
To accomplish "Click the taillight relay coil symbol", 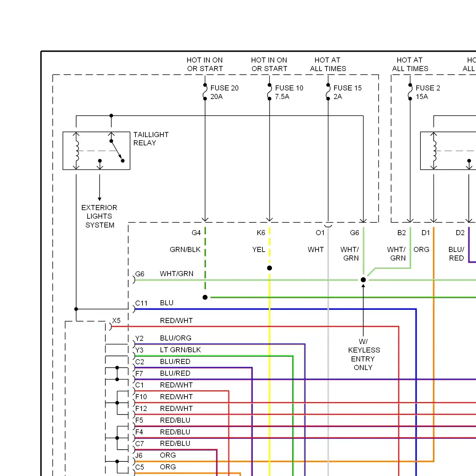I will tap(76, 151).
